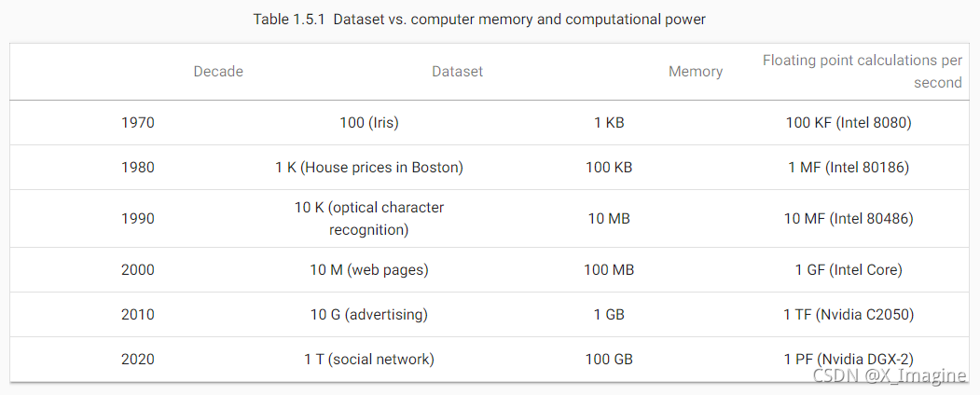Click the Table 1.5.1 caption text
Image resolution: width=980 pixels, height=395 pixels.
coord(479,20)
